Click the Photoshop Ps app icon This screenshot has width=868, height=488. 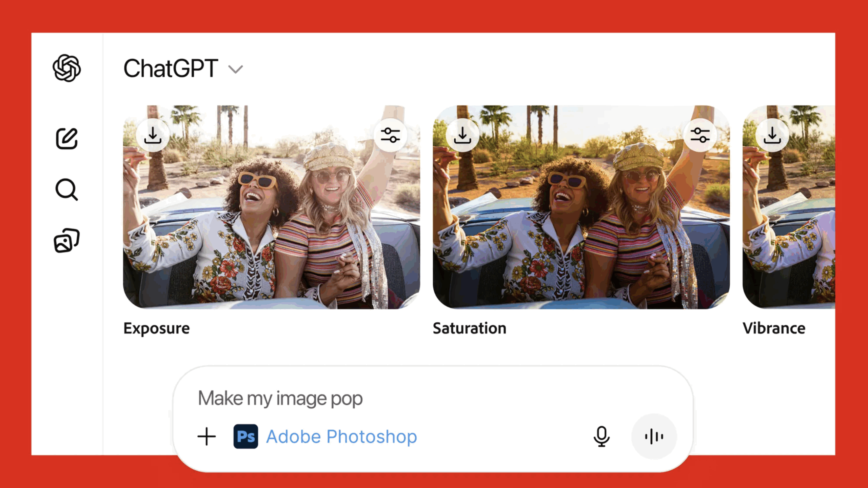[x=246, y=436]
